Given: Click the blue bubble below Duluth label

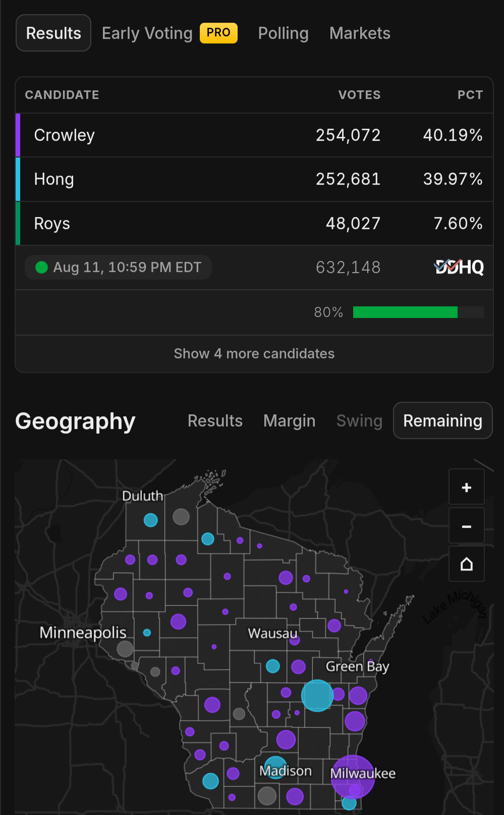Looking at the screenshot, I should coord(151,520).
